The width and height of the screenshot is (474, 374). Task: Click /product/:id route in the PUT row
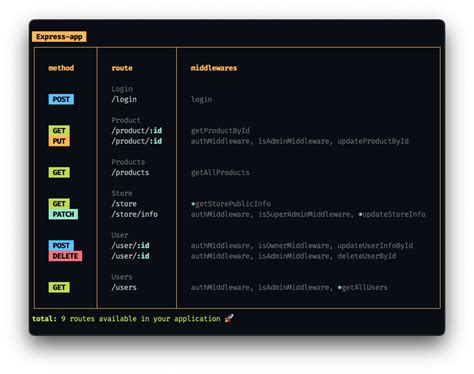pos(137,141)
